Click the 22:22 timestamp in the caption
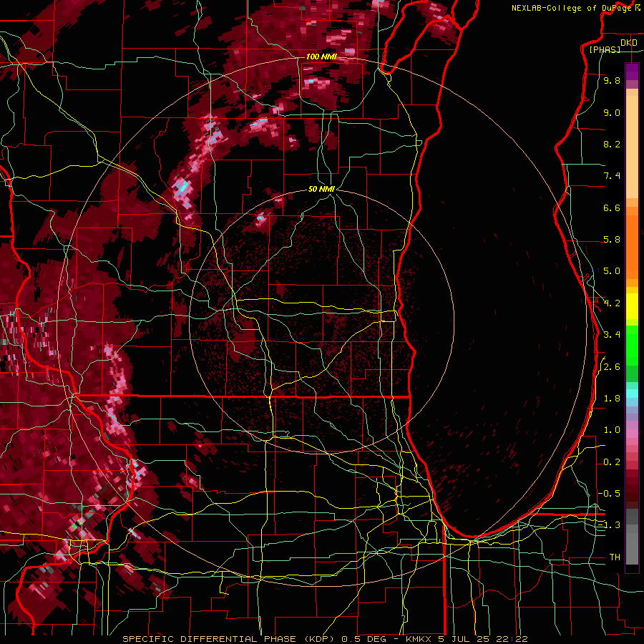644x644 pixels. click(x=513, y=639)
